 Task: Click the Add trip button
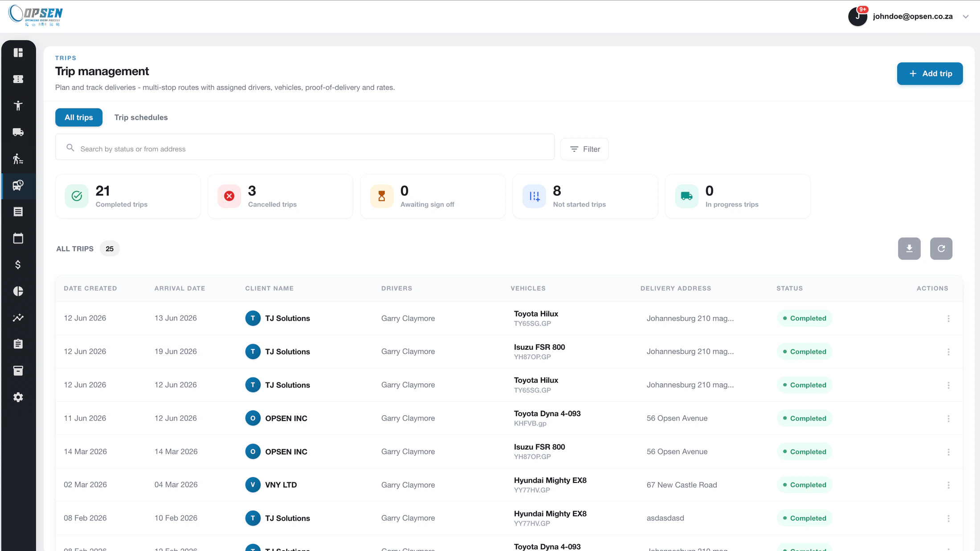930,73
